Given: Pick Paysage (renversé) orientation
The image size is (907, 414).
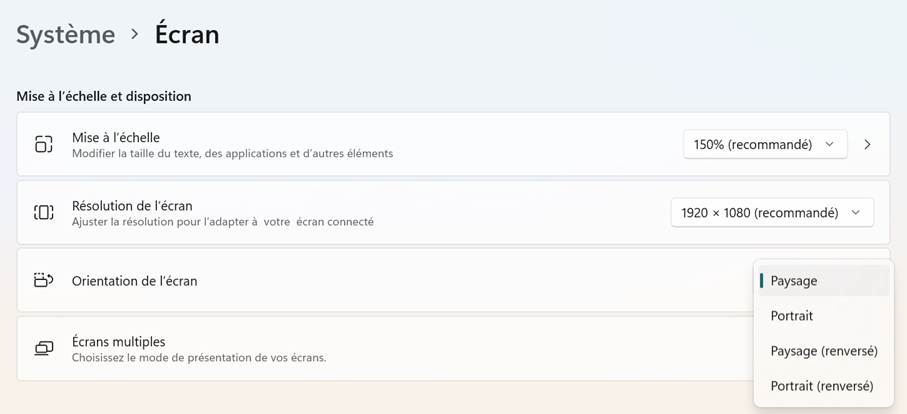Looking at the screenshot, I should [824, 351].
